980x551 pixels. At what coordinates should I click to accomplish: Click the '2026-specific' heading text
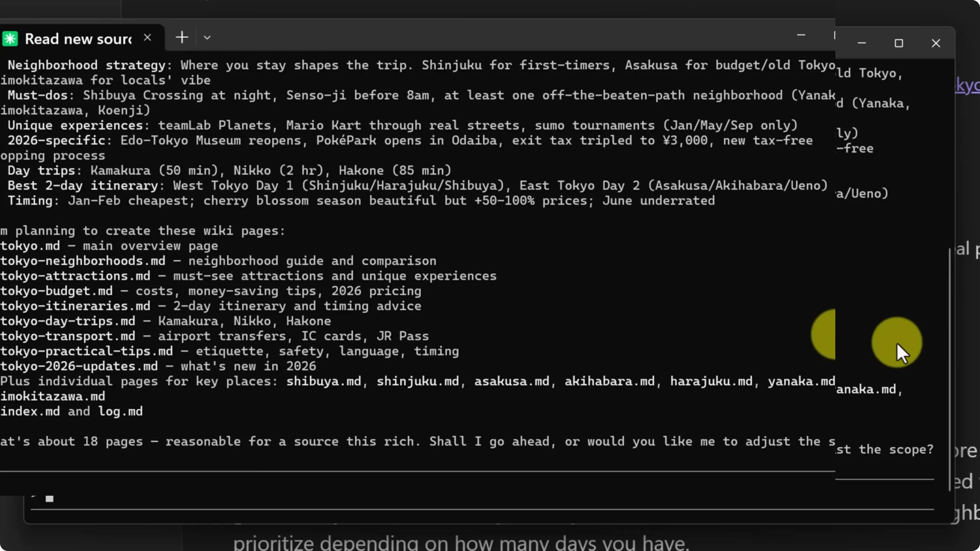56,141
